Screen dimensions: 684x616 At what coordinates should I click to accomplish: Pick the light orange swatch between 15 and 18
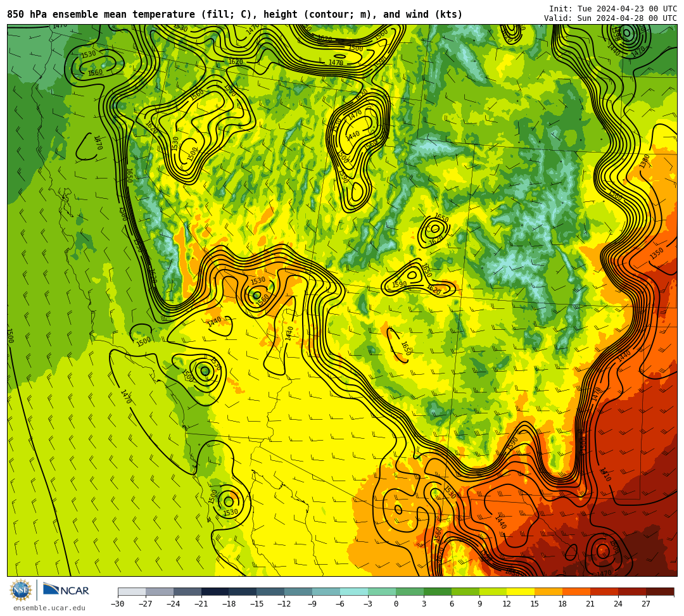(548, 591)
